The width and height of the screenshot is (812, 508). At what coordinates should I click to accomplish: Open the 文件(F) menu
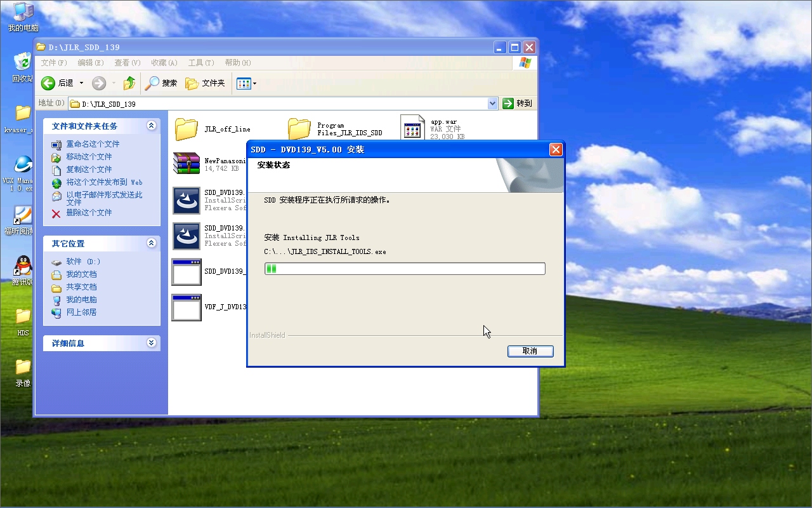click(x=54, y=63)
